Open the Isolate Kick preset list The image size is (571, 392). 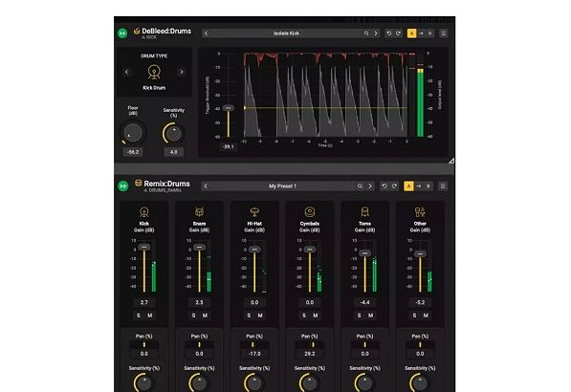point(286,33)
